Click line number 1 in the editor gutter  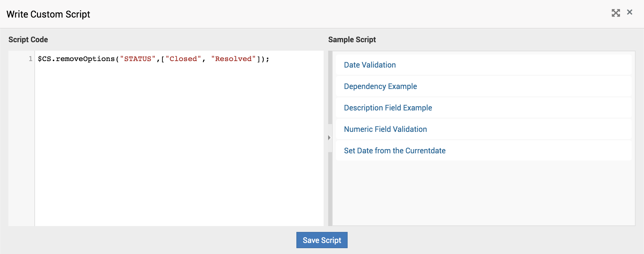pyautogui.click(x=30, y=59)
